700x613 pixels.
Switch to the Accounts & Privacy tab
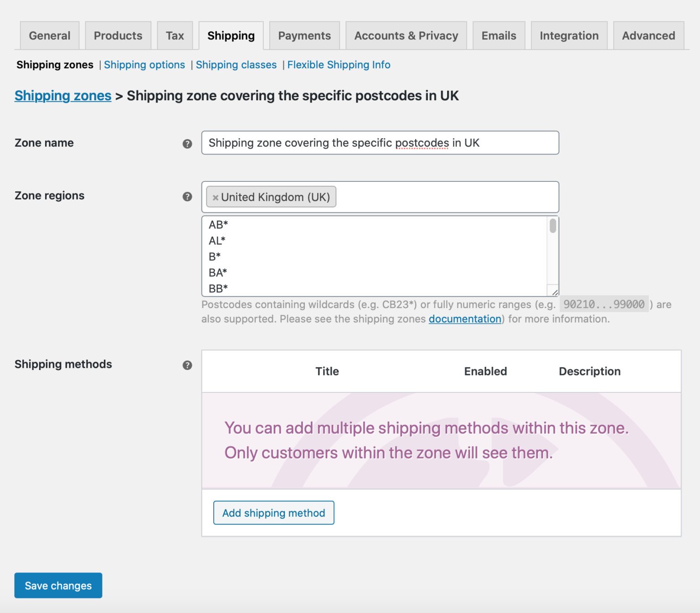tap(406, 35)
